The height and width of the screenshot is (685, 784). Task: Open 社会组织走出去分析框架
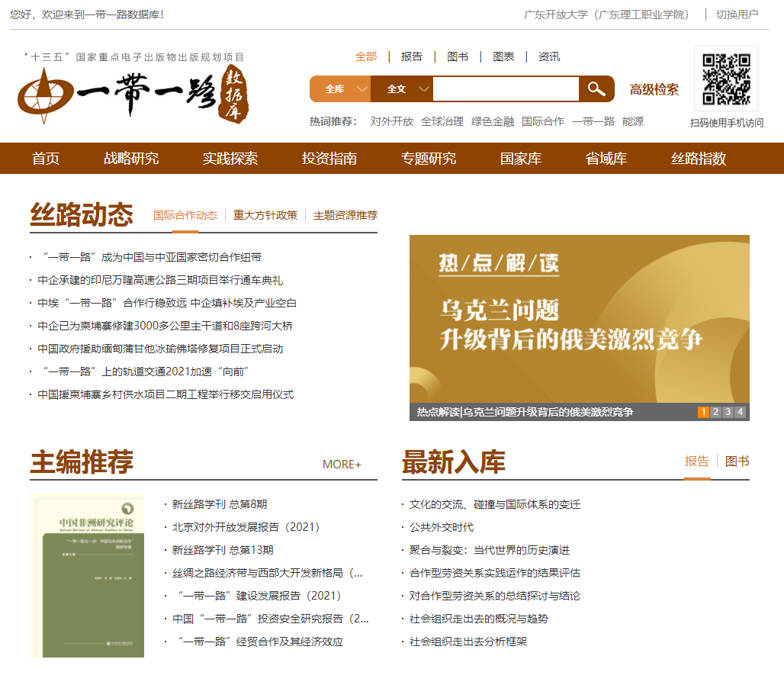click(468, 642)
